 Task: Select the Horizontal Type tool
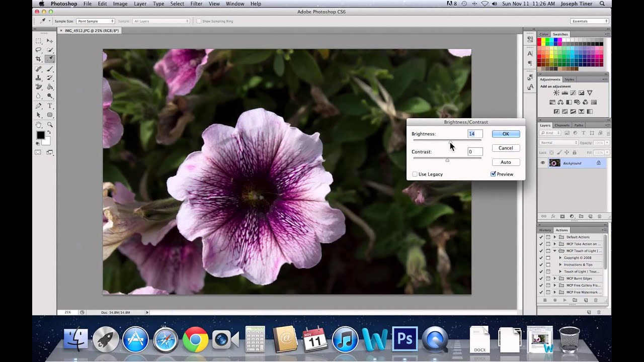point(50,106)
